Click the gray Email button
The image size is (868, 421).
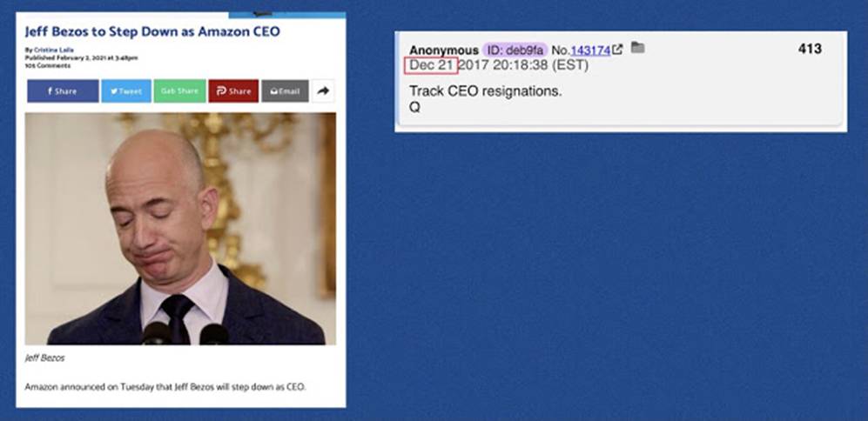click(x=285, y=91)
